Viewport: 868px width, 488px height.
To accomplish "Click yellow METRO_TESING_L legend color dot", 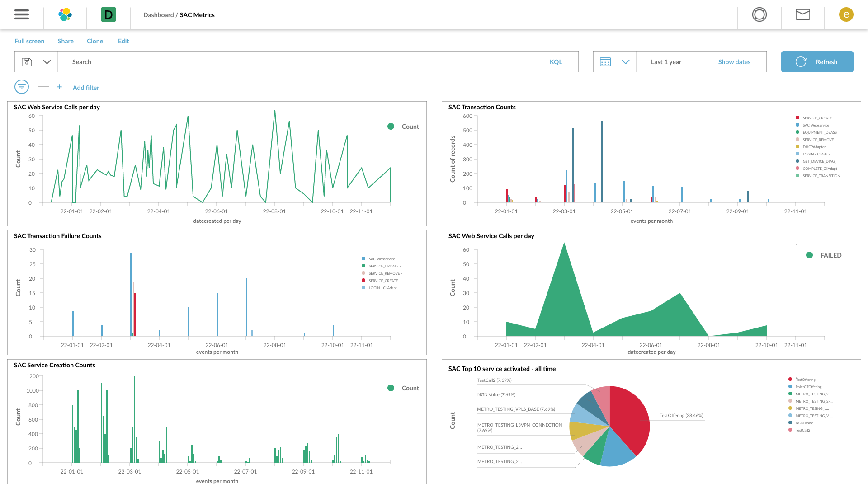I will click(x=790, y=408).
